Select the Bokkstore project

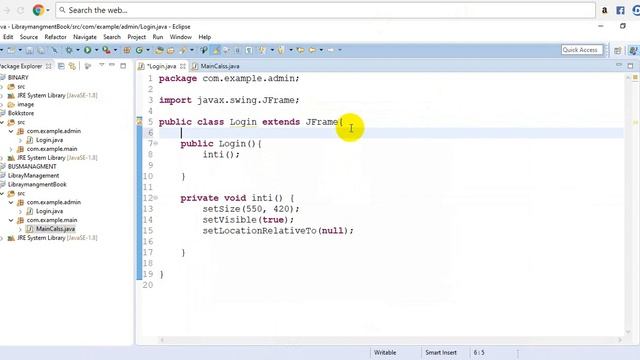coord(21,113)
